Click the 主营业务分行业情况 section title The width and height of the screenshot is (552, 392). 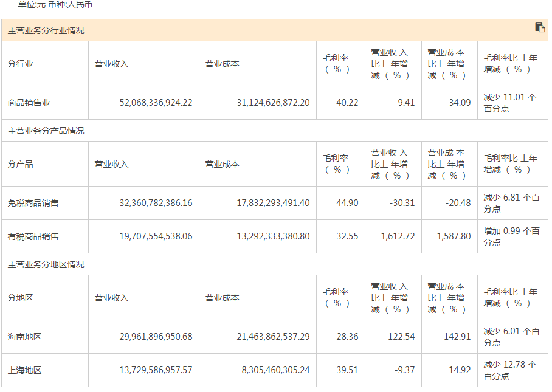46,30
